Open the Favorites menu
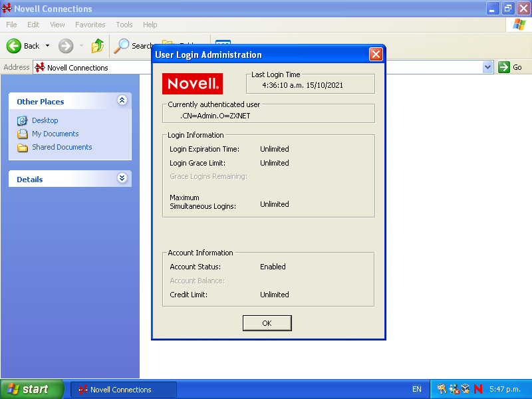This screenshot has width=532, height=399. (90, 25)
